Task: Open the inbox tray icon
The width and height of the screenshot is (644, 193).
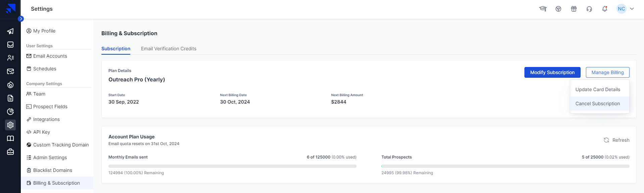Action: click(x=10, y=45)
